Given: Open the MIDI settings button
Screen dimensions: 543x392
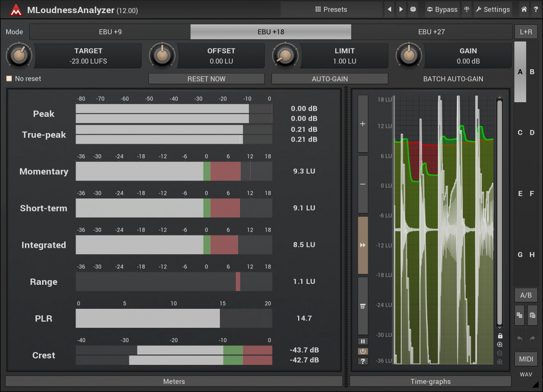Looking at the screenshot, I should pos(526,359).
